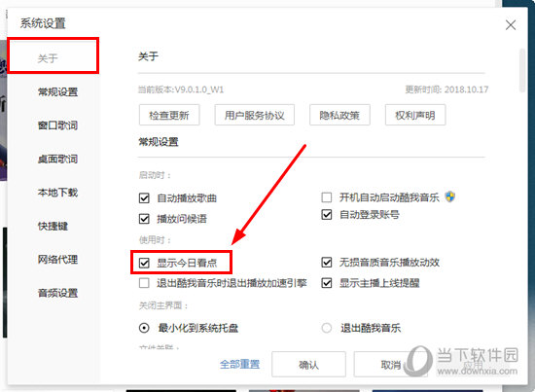This screenshot has width=535, height=392.
Task: Select 最小化到系统托盘 radio option
Action: point(144,328)
